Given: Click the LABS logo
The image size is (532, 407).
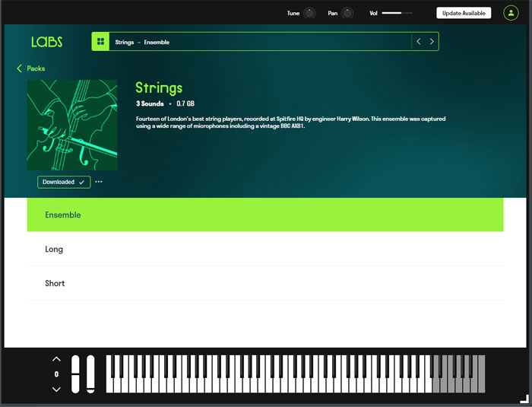Looking at the screenshot, I should pos(47,42).
